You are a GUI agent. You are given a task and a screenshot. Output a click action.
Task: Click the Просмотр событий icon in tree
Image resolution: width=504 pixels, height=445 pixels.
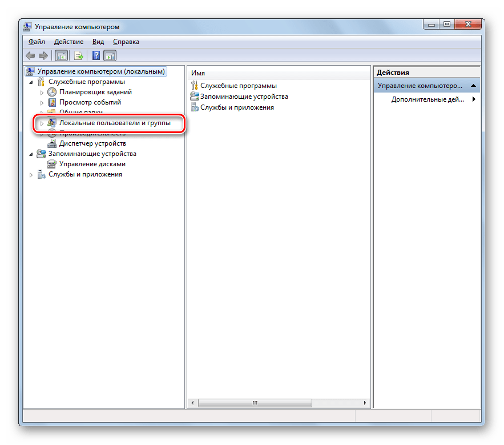point(52,102)
